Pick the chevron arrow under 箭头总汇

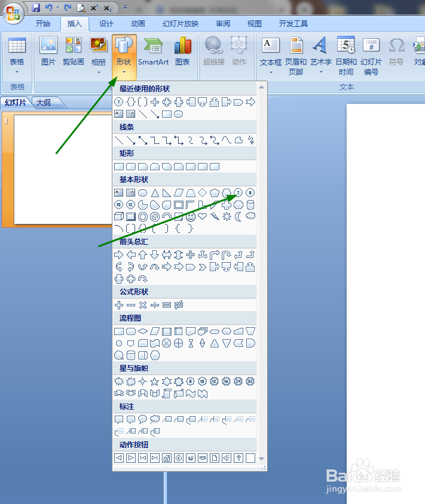pyautogui.click(x=203, y=267)
